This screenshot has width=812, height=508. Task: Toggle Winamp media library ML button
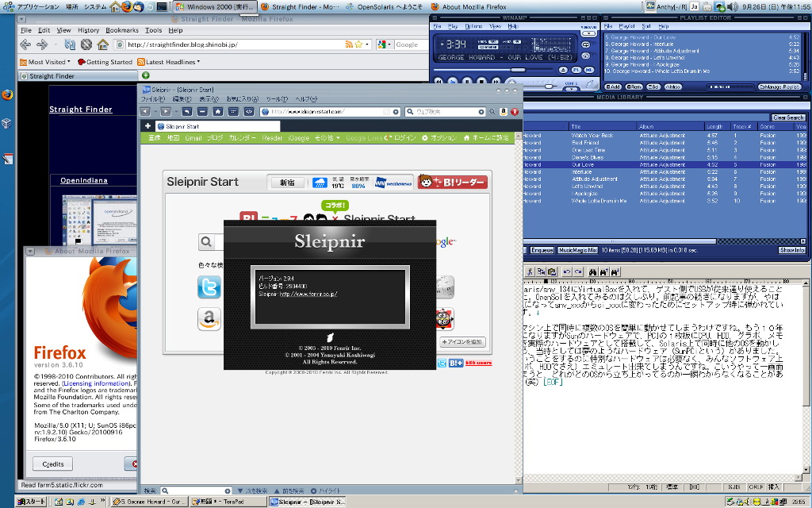coord(589,70)
